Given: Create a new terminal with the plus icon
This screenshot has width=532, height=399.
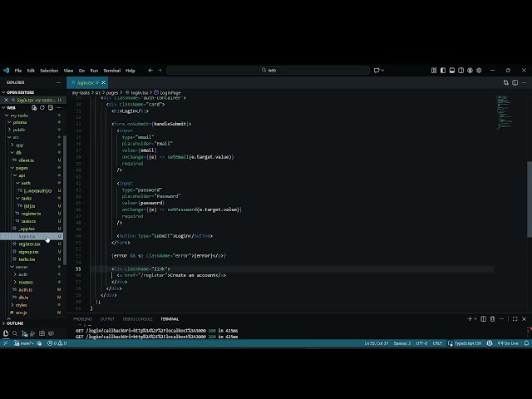Looking at the screenshot, I should [x=470, y=319].
